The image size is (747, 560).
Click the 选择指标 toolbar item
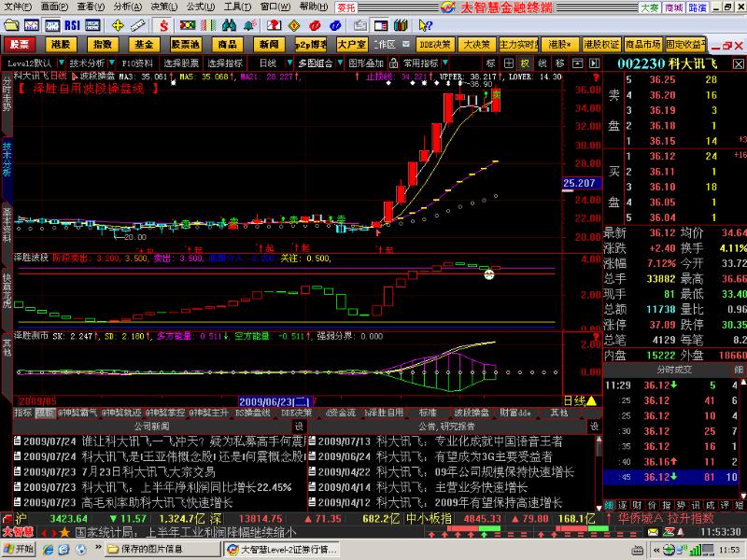coord(225,63)
